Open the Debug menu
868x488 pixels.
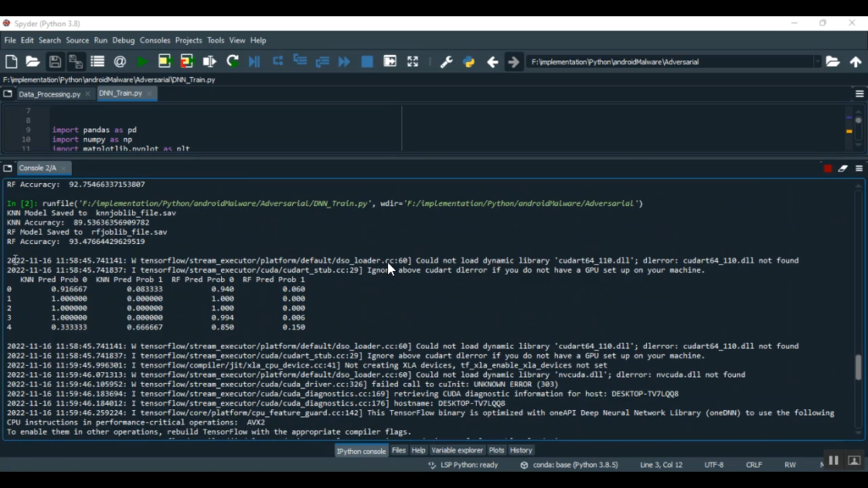(x=123, y=40)
